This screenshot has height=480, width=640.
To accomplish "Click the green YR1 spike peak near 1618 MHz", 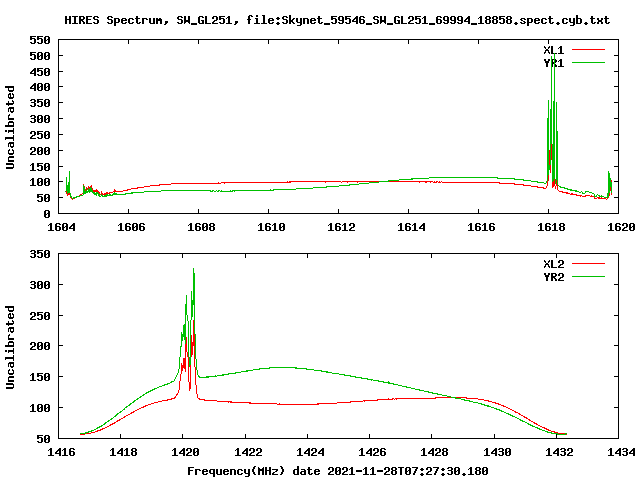I will (x=553, y=55).
